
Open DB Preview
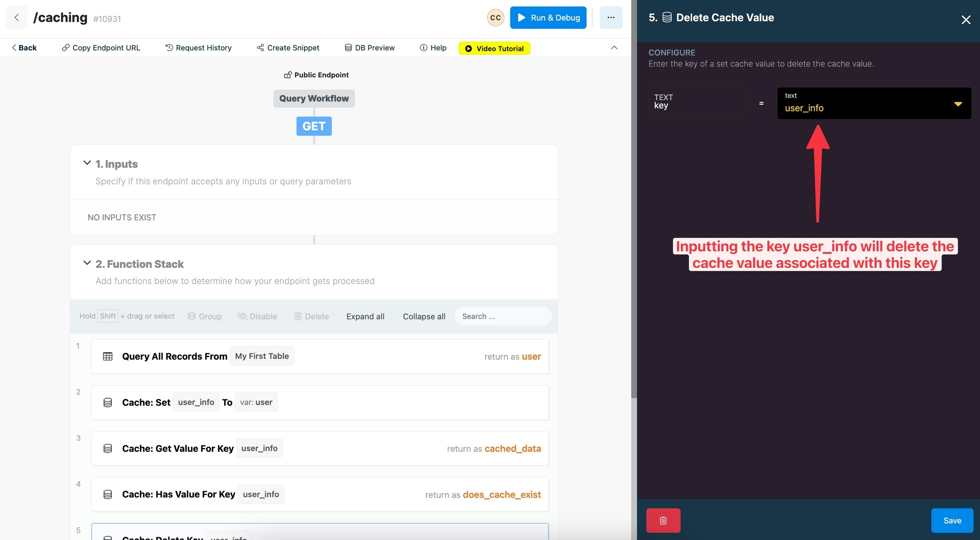click(x=370, y=48)
